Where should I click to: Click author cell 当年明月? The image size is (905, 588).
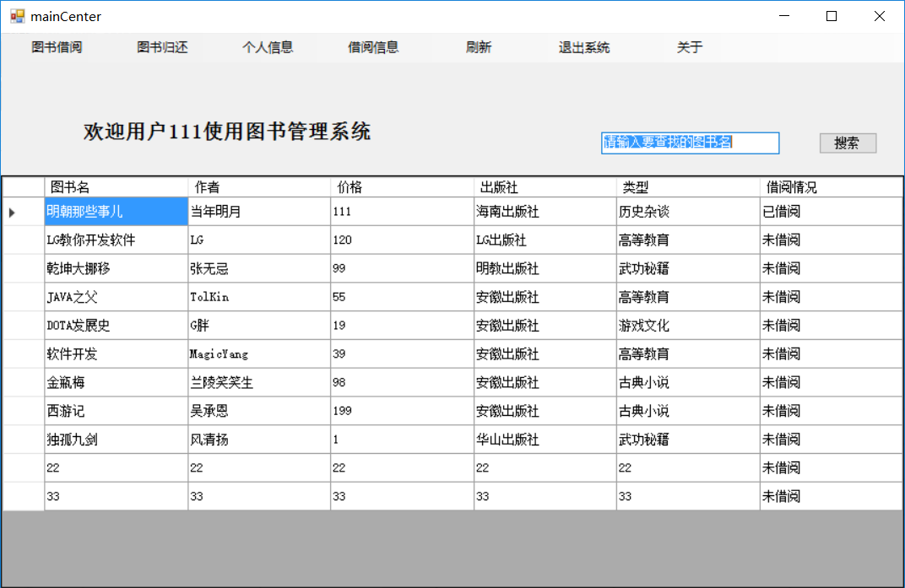[259, 212]
